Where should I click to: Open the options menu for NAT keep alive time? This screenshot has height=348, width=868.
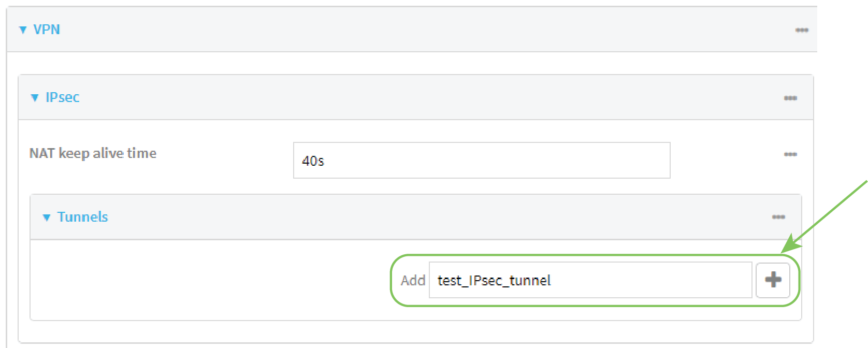(790, 154)
